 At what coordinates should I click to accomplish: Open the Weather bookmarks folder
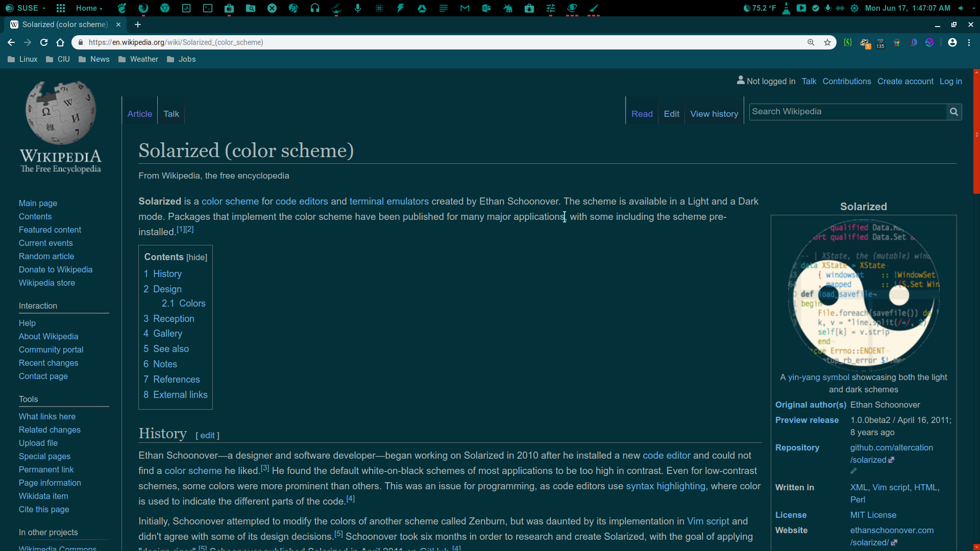138,59
